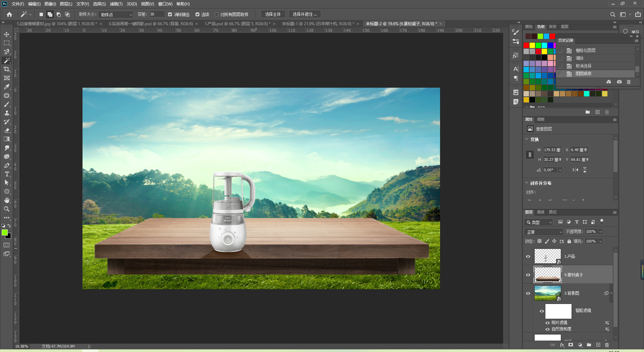Open the layer filter type (类型) dropdown
The width and height of the screenshot is (644, 352).
[539, 222]
